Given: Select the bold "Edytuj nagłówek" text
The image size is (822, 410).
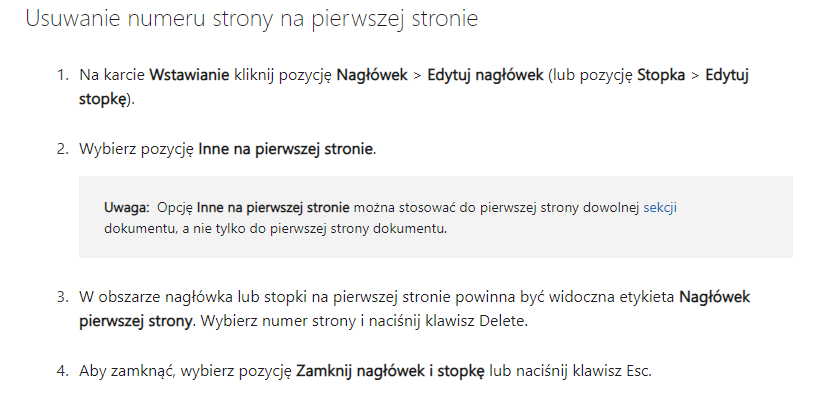Looking at the screenshot, I should click(x=485, y=75).
